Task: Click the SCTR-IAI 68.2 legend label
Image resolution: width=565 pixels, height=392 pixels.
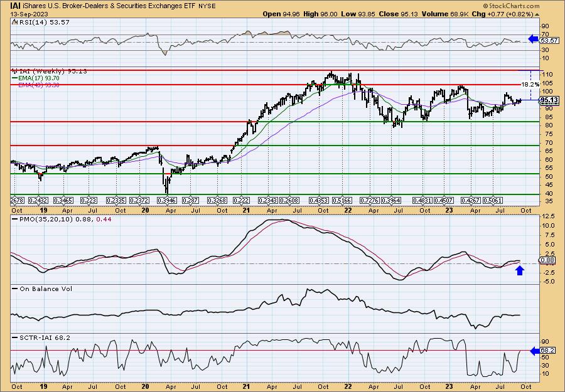Action: 41,337
